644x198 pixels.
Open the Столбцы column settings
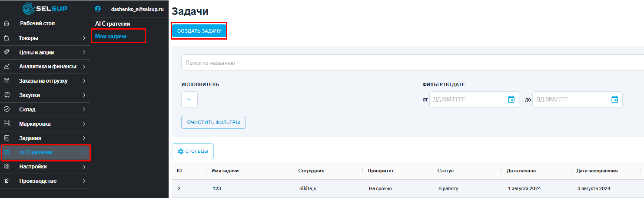click(193, 151)
